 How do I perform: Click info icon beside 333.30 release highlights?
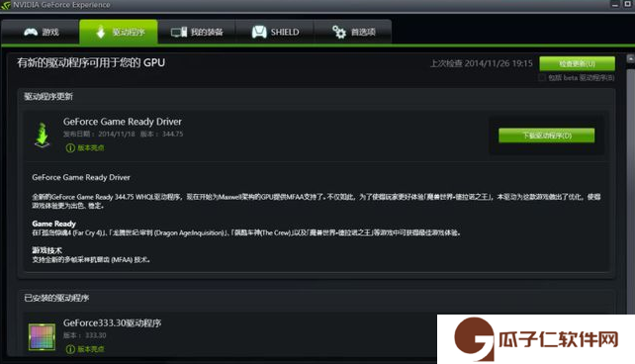tap(70, 349)
